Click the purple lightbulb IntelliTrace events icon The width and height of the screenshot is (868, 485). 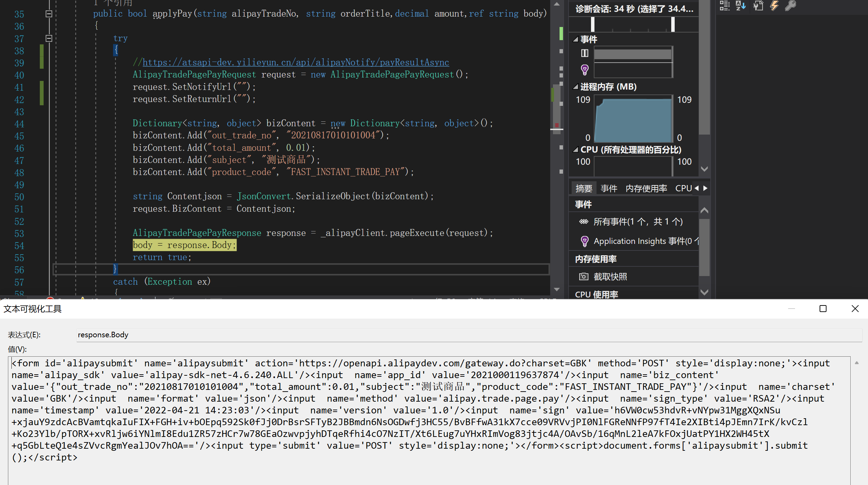pos(584,70)
